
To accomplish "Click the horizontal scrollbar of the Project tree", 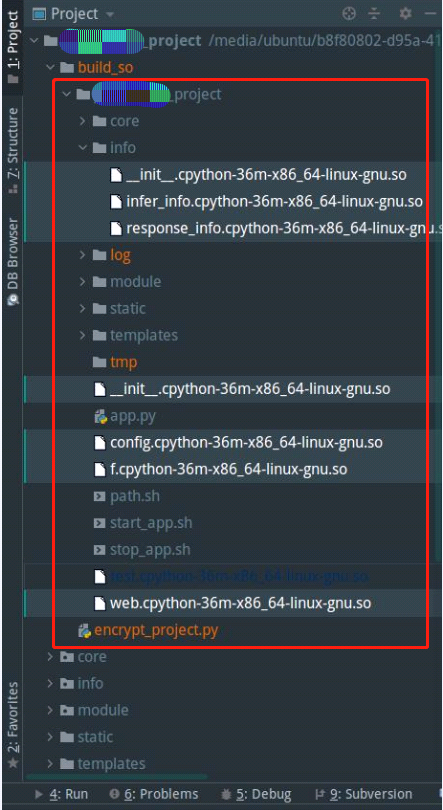I will coord(117,777).
